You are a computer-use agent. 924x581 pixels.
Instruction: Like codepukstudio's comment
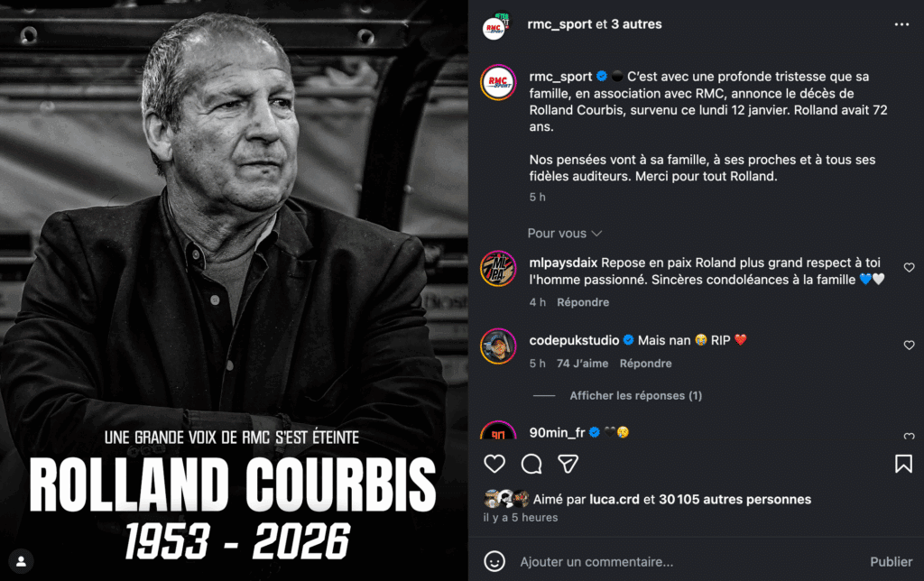[x=909, y=346]
